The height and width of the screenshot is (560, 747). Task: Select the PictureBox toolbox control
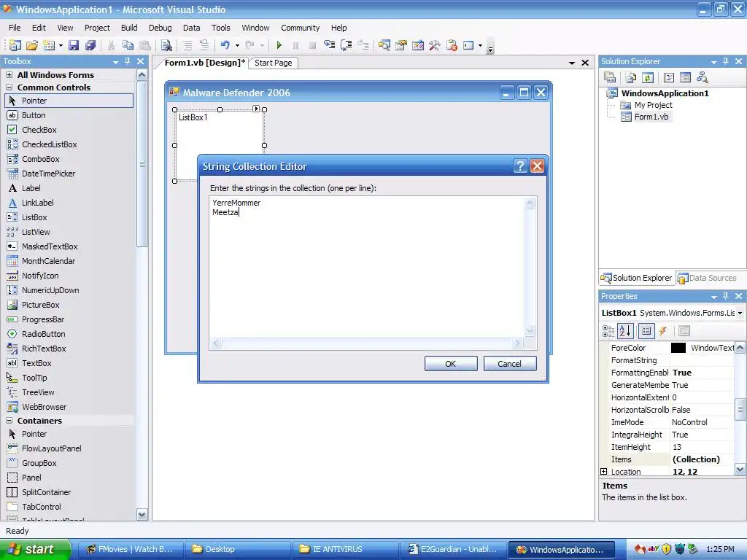(41, 305)
